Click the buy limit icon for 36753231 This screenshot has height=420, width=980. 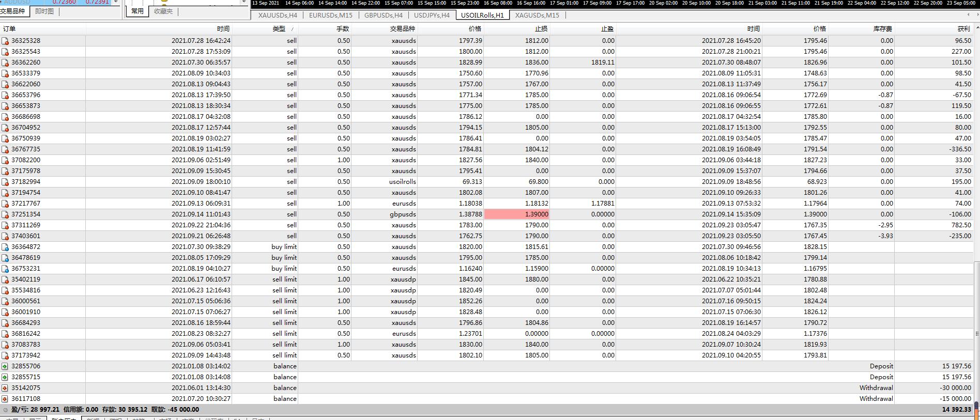click(x=5, y=269)
